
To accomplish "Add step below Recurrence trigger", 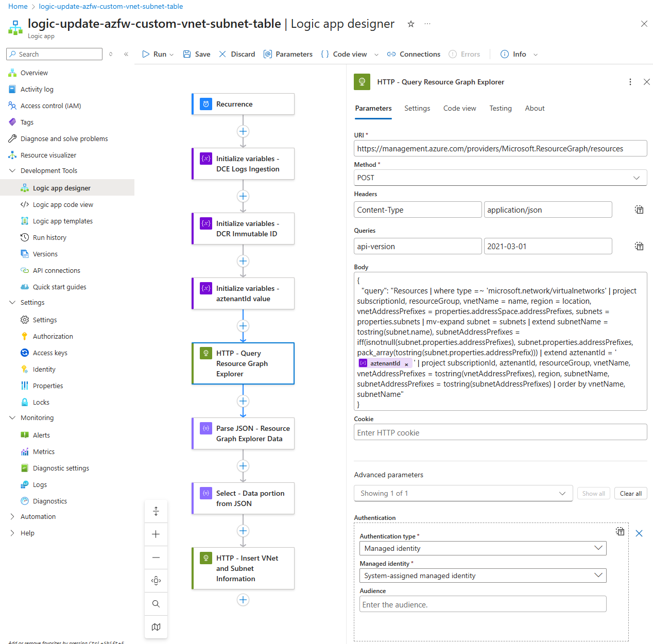I will [243, 131].
